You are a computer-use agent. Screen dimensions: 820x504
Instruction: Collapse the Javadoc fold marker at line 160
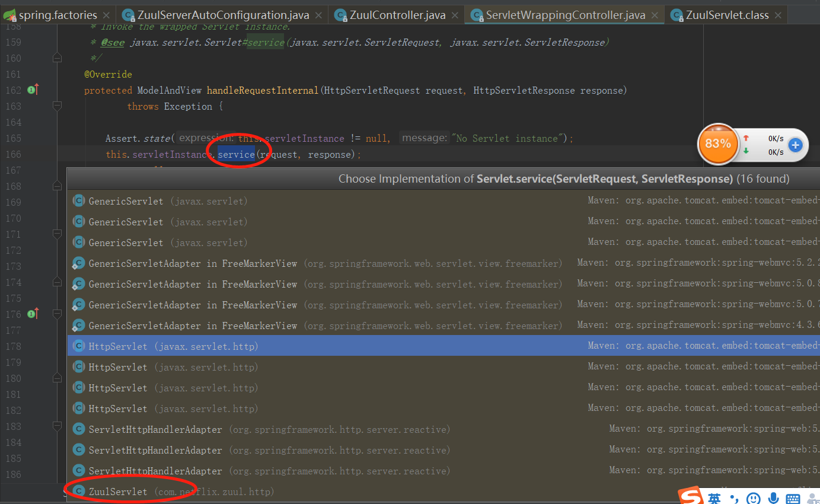click(x=57, y=58)
